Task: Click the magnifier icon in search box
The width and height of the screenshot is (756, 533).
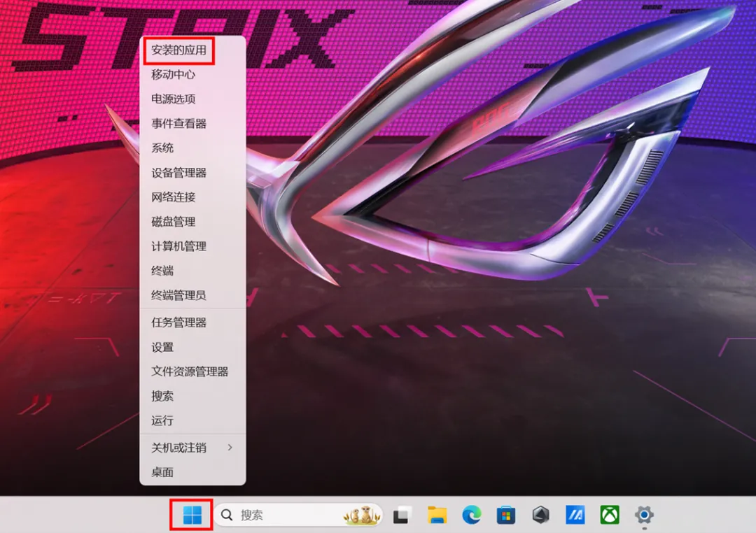Action: tap(227, 516)
